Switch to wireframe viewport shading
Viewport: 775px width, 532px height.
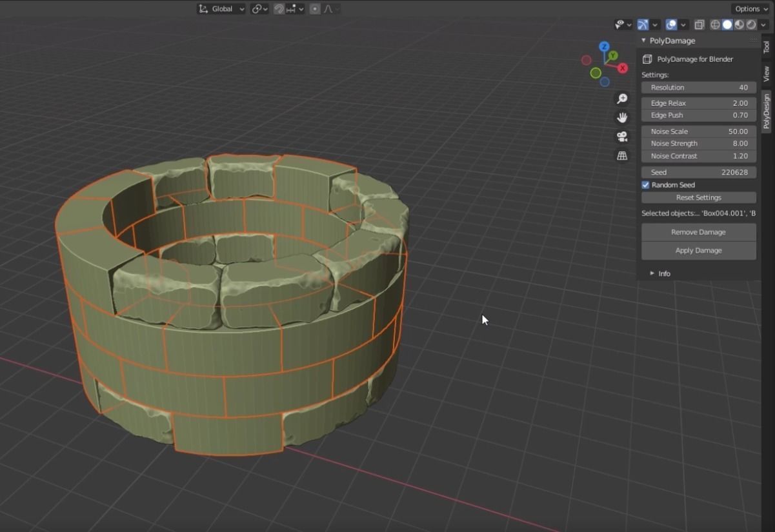point(715,25)
